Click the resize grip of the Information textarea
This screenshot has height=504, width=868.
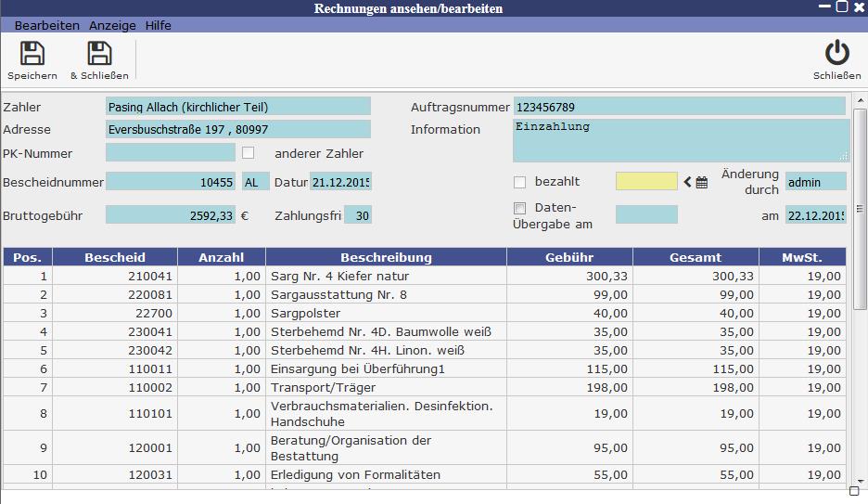[844, 157]
